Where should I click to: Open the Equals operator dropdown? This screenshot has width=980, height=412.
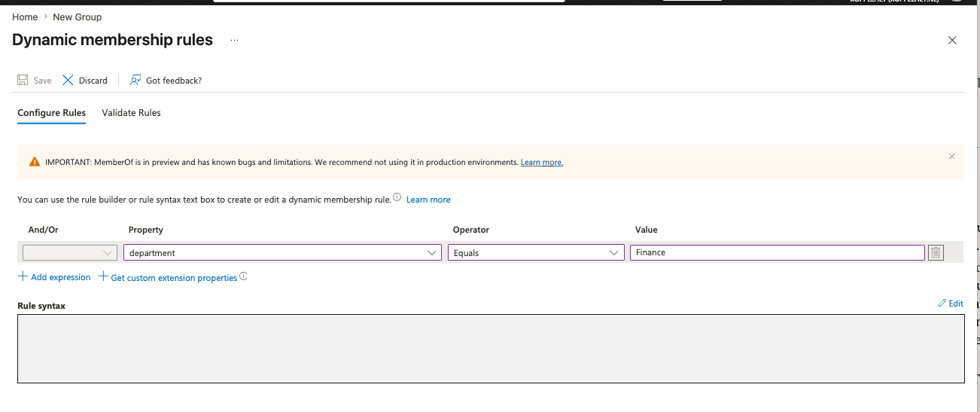tap(536, 253)
